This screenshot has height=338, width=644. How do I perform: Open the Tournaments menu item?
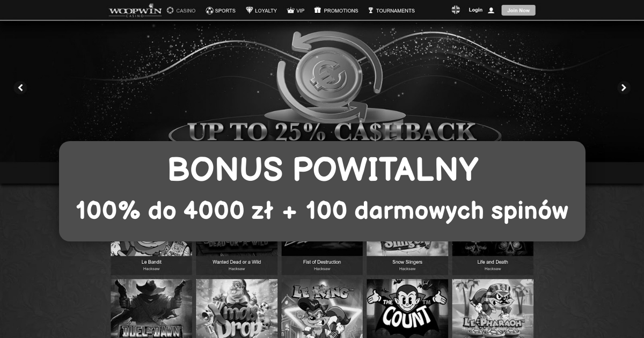(x=391, y=10)
